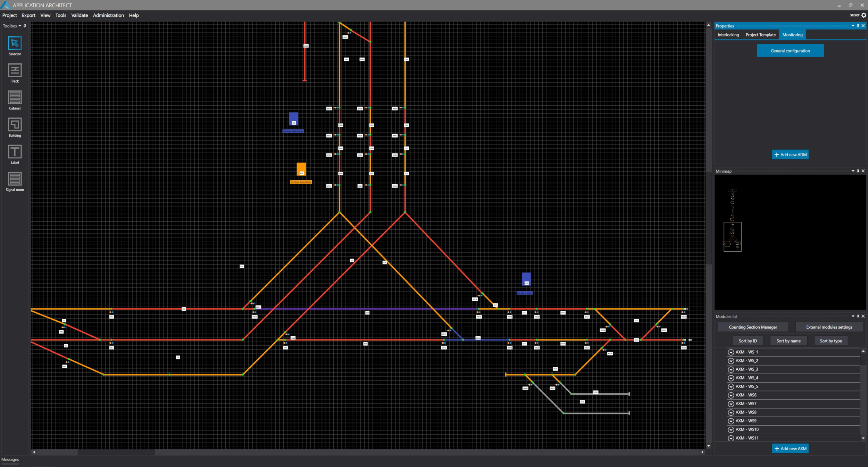Select the Selector tool in Toolbox

click(x=15, y=43)
